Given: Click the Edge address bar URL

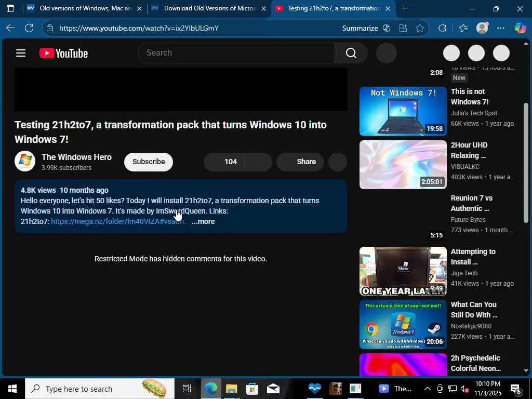Looking at the screenshot, I should coord(139,28).
